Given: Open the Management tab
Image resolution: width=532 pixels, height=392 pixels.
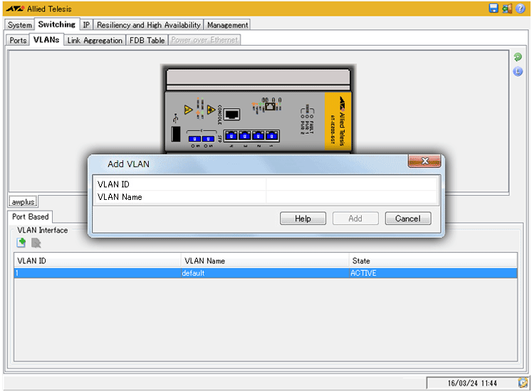Looking at the screenshot, I should point(227,25).
